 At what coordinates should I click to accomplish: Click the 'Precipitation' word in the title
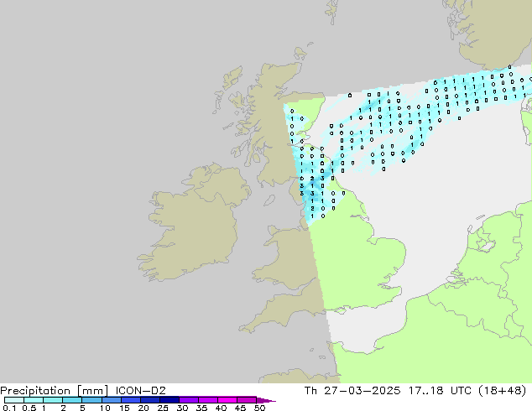(x=35, y=391)
